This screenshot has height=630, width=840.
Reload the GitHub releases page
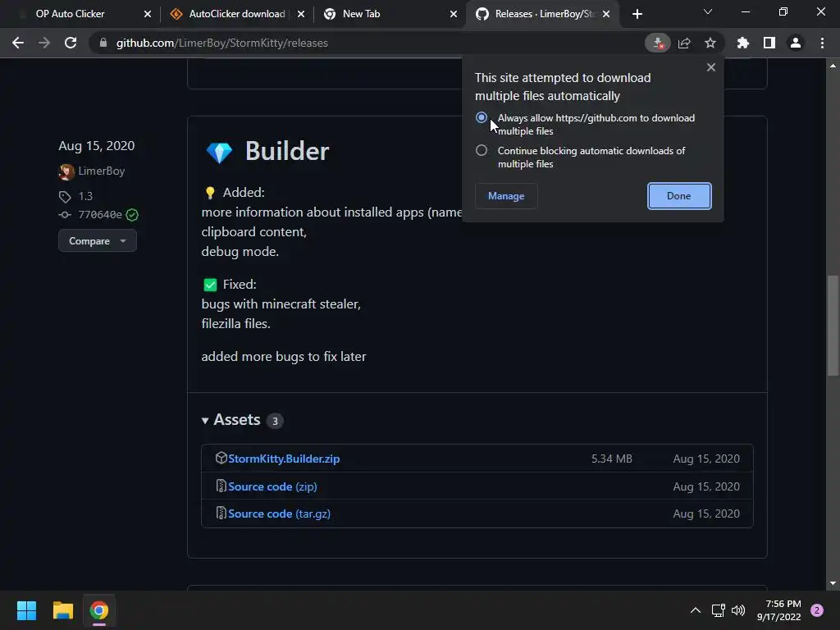coord(71,43)
